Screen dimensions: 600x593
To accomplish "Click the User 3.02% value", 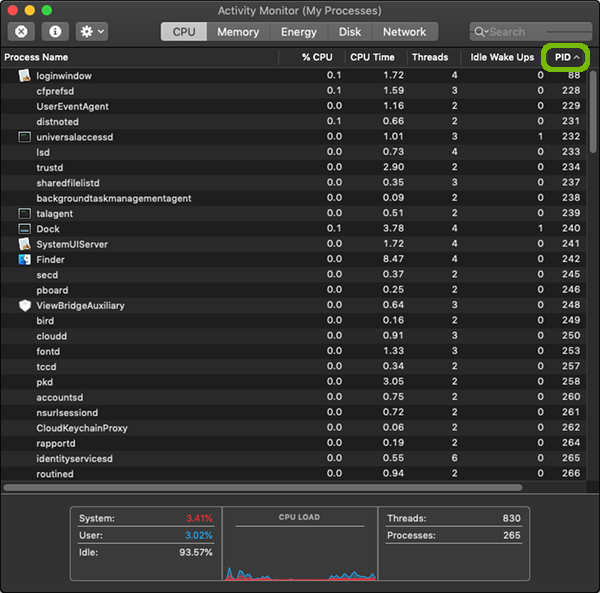I will 199,535.
